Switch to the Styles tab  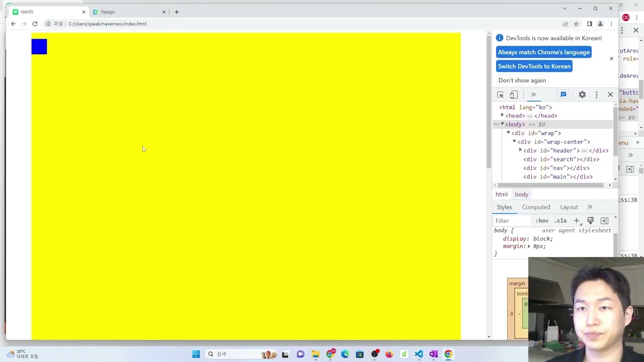pos(504,207)
